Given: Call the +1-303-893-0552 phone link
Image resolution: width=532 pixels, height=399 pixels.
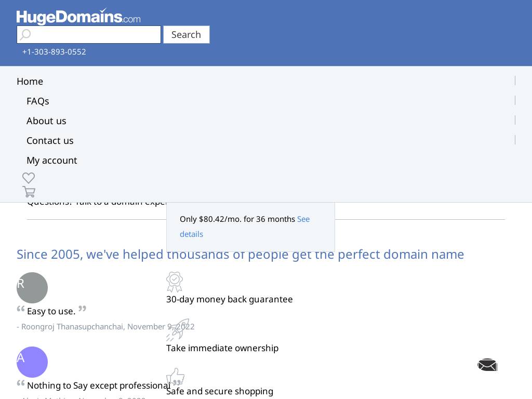Looking at the screenshot, I should click(x=54, y=52).
